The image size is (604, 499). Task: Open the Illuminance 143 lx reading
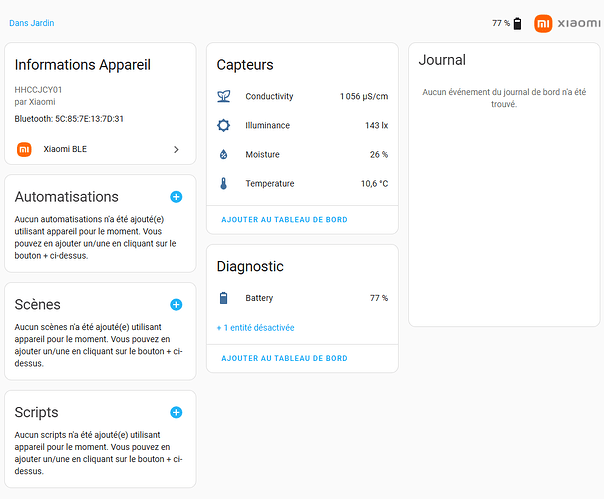pos(376,125)
